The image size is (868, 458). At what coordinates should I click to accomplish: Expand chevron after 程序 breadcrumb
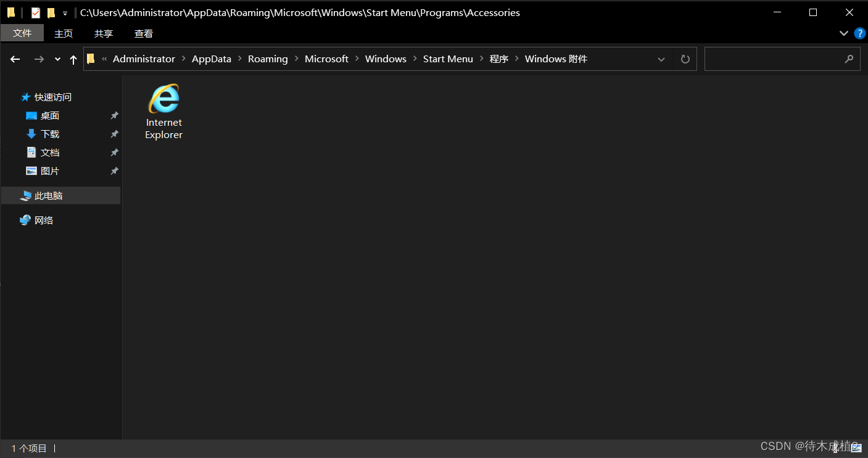pyautogui.click(x=517, y=59)
